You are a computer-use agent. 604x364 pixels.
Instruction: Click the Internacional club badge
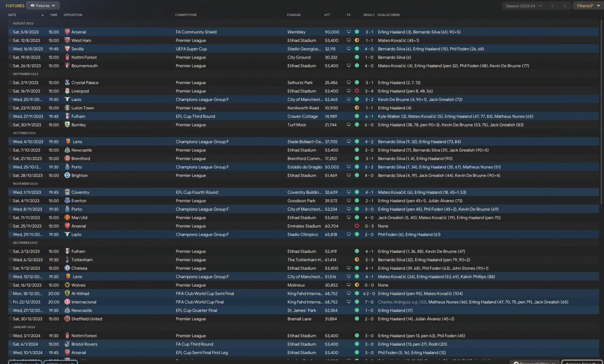click(x=67, y=302)
